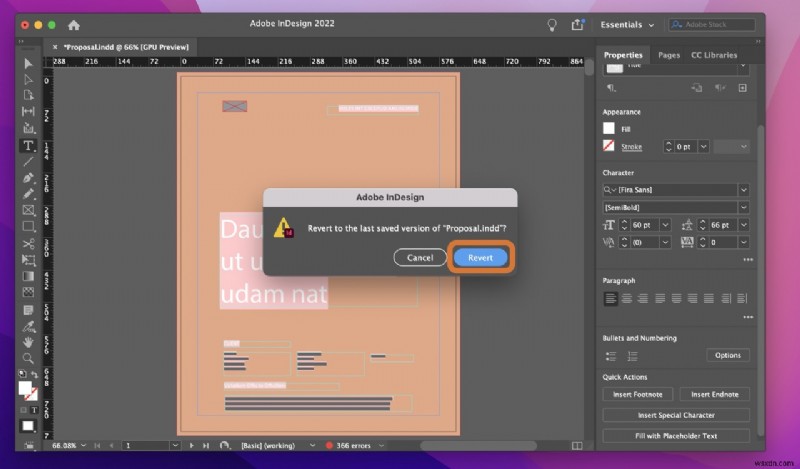This screenshot has height=469, width=800.
Task: Click the Stroke color swatch
Action: (x=609, y=146)
